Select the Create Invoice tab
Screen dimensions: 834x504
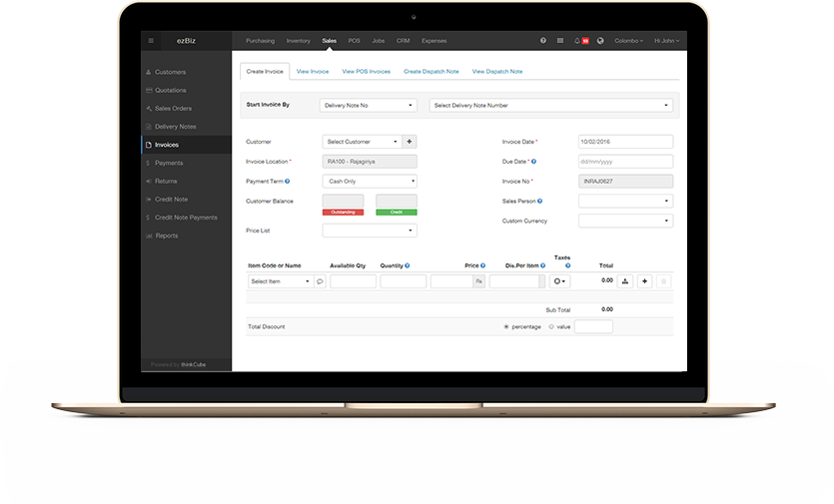click(x=265, y=71)
